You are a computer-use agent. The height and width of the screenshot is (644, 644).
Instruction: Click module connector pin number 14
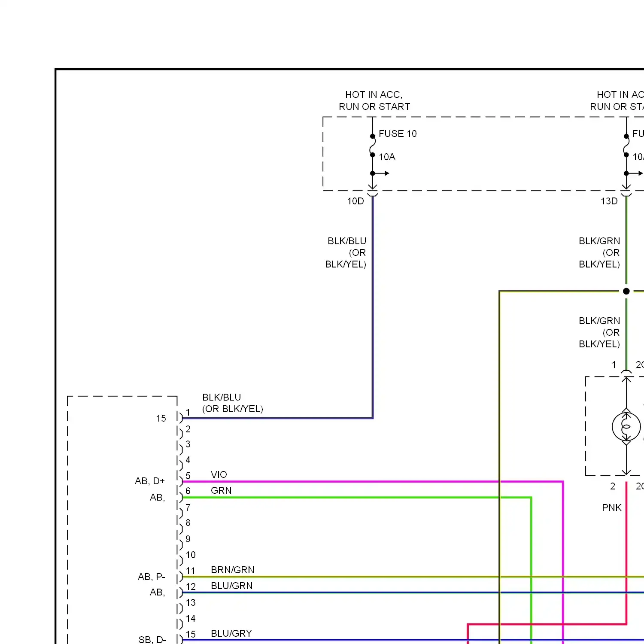pyautogui.click(x=191, y=618)
